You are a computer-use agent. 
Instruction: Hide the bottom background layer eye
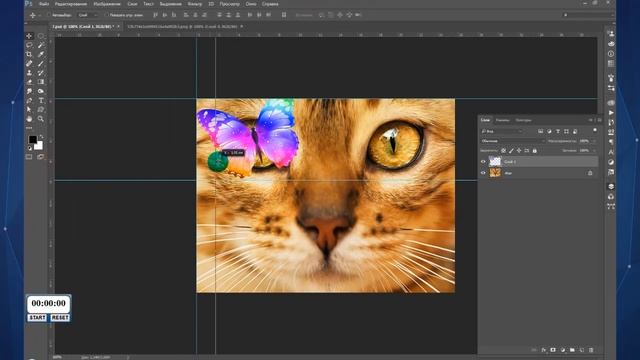[483, 173]
